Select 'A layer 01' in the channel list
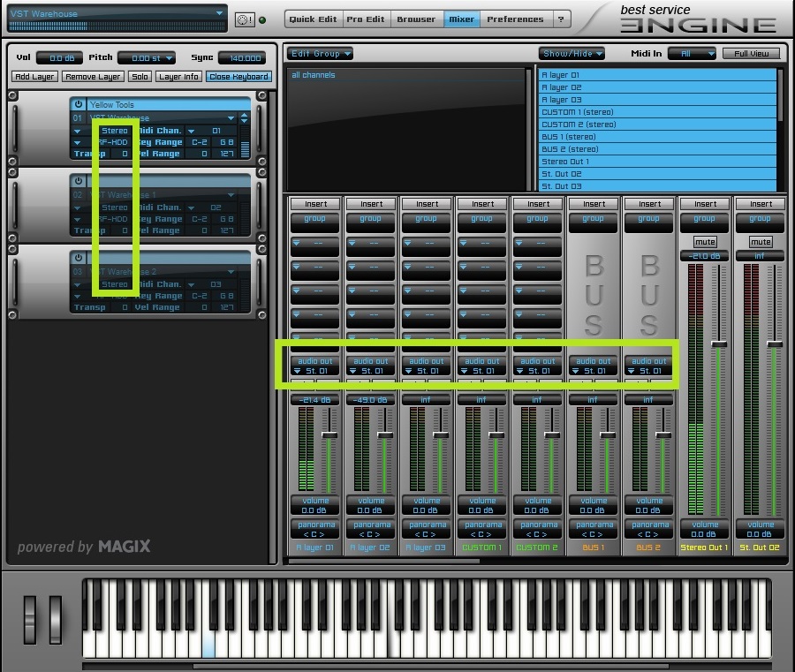The width and height of the screenshot is (795, 672). tap(657, 75)
